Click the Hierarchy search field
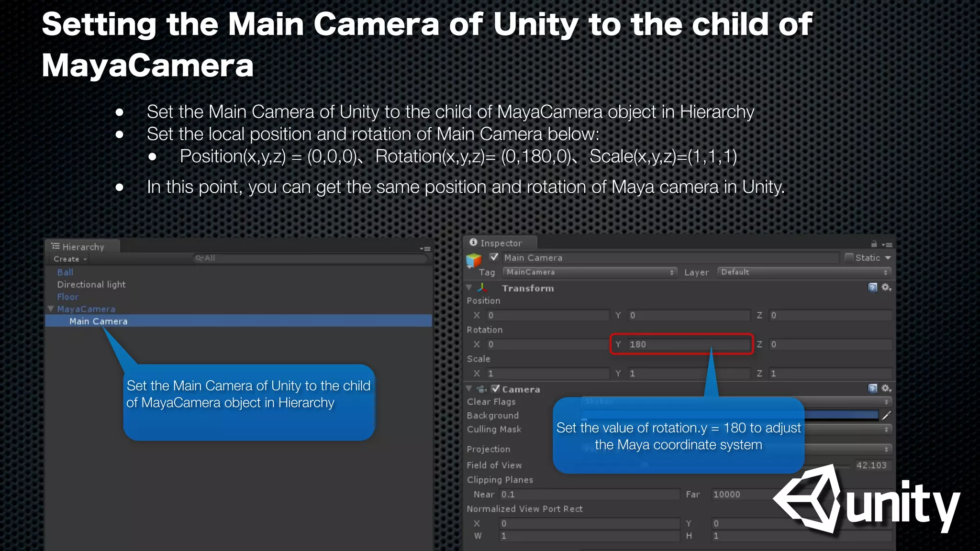980x551 pixels. (x=310, y=258)
